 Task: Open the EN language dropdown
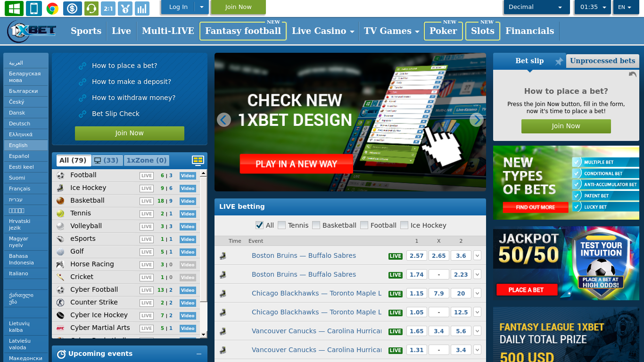(x=626, y=7)
